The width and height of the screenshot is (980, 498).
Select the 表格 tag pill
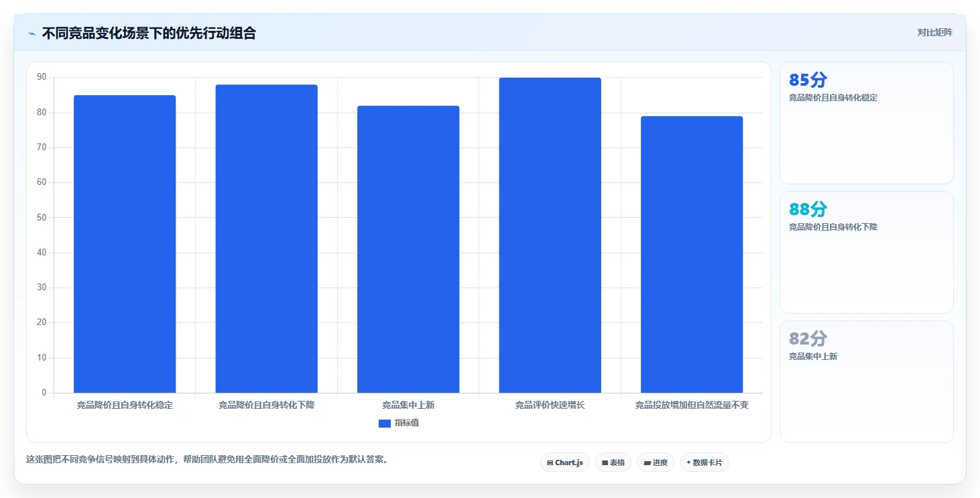pos(613,462)
